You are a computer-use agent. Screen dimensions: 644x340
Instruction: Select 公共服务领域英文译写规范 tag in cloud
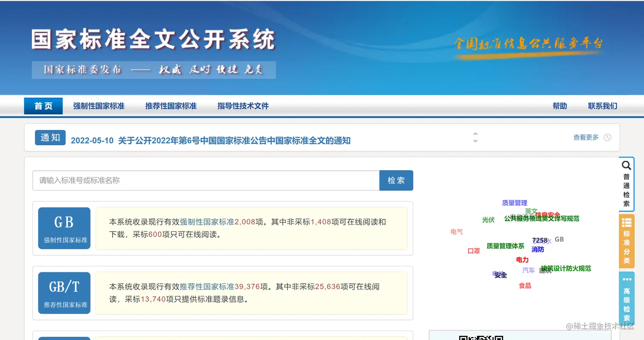pyautogui.click(x=542, y=219)
